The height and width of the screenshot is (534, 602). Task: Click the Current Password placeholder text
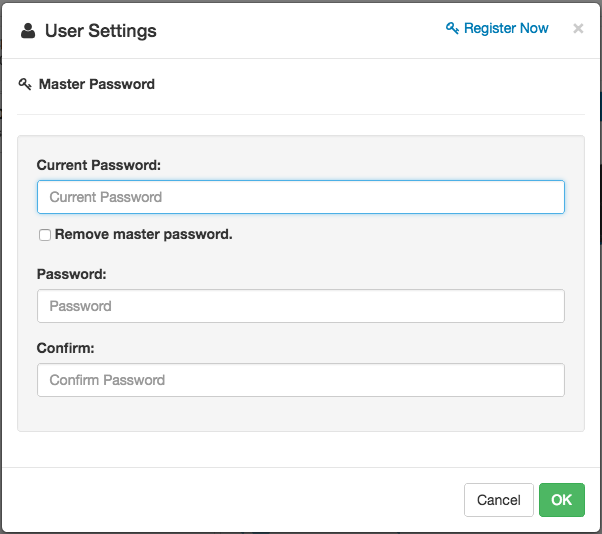pyautogui.click(x=106, y=197)
